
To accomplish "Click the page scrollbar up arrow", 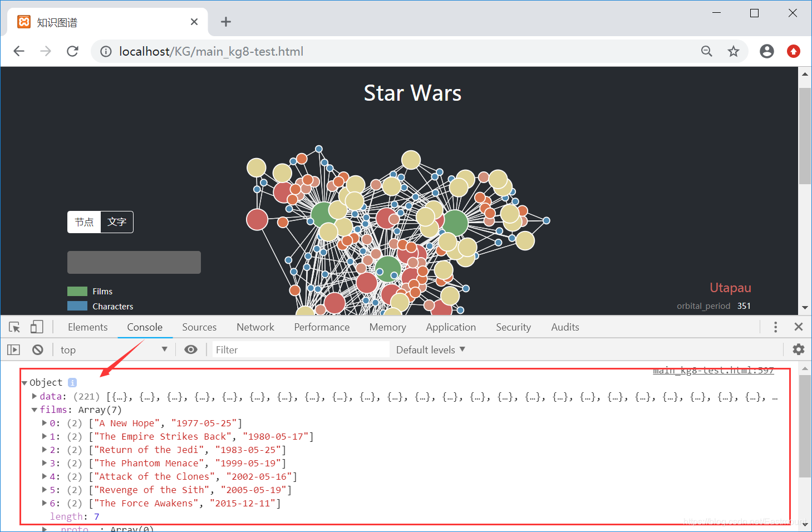I will pyautogui.click(x=805, y=73).
